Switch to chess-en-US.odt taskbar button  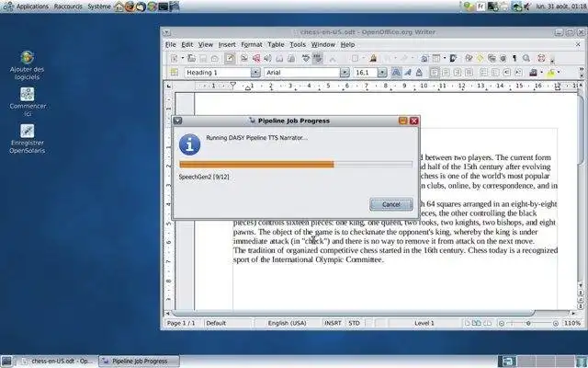coord(57,362)
